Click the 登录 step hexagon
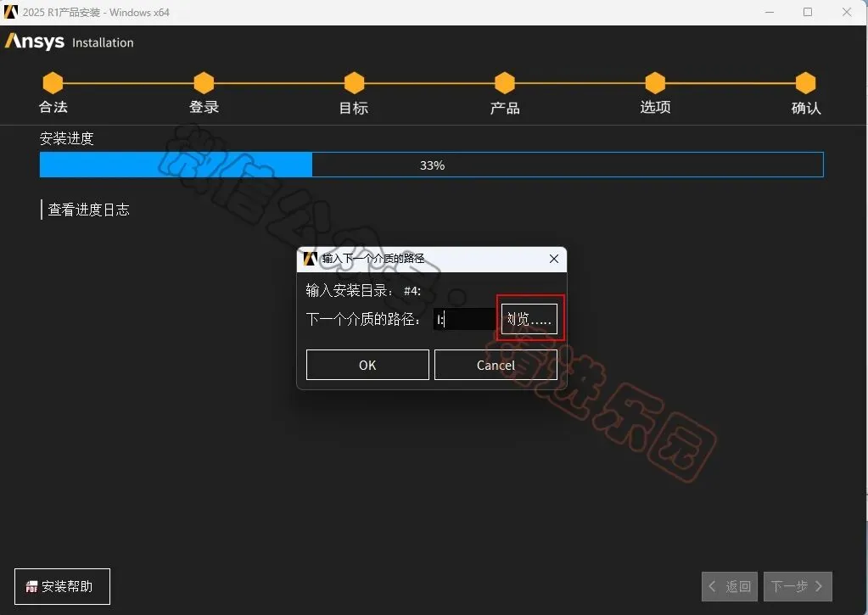Viewport: 868px width, 615px height. click(x=204, y=83)
